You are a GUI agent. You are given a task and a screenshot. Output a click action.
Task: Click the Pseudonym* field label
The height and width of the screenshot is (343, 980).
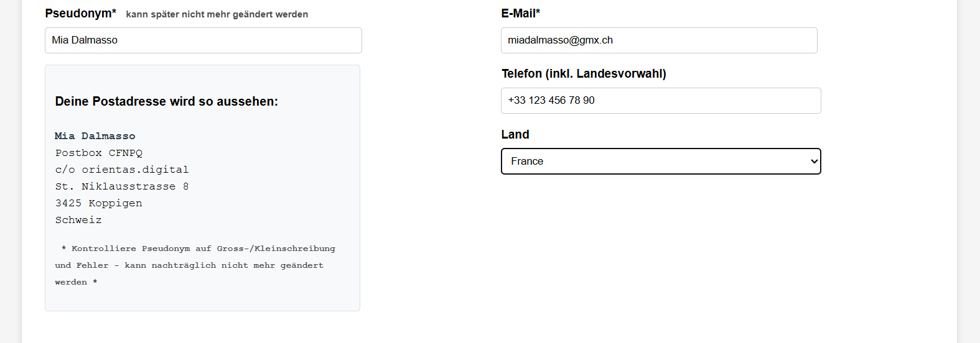80,13
